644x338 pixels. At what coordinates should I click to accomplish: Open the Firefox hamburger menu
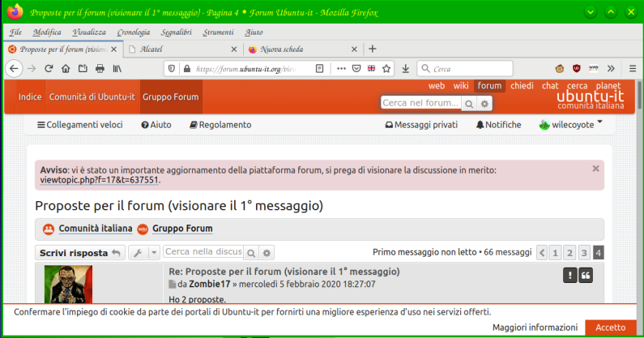pyautogui.click(x=633, y=69)
